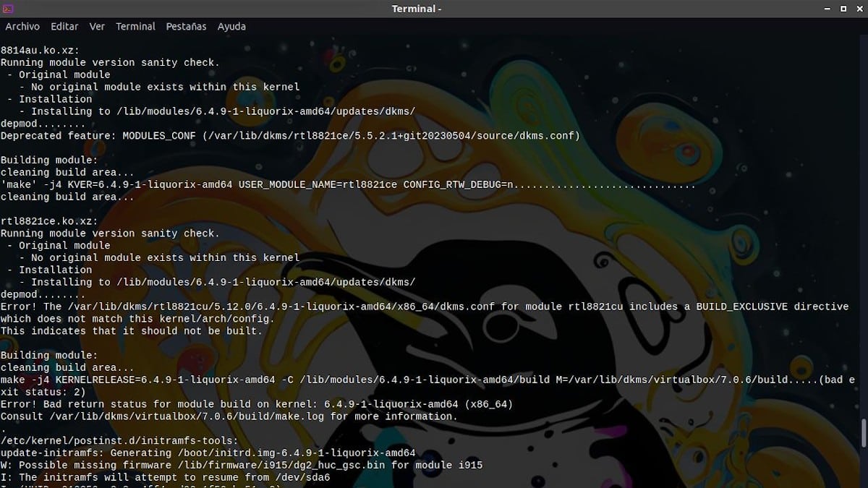Open the Archivo menu

pos(22,26)
